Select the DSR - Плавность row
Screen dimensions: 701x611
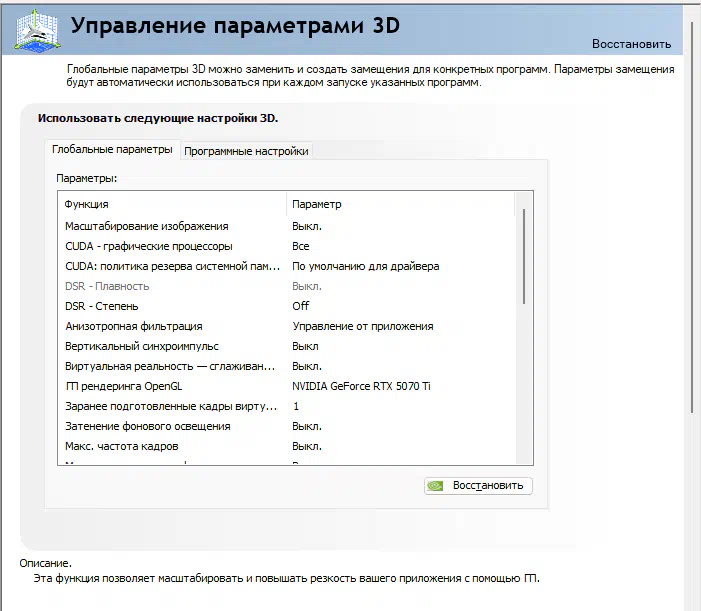pyautogui.click(x=286, y=286)
